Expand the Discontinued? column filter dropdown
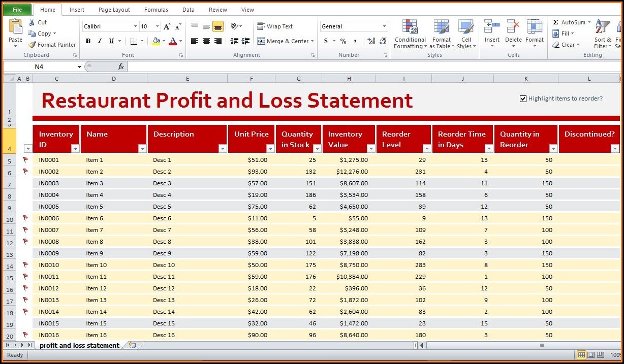Image resolution: width=624 pixels, height=364 pixels. [x=615, y=148]
